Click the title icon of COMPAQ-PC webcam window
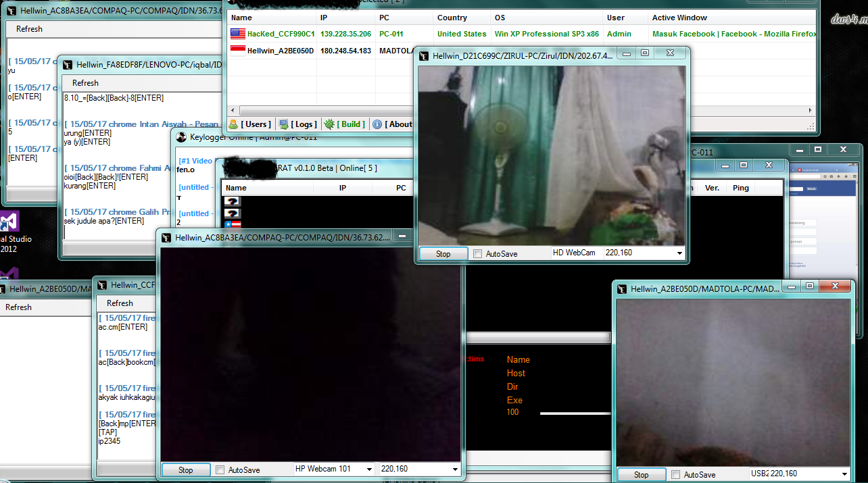The height and width of the screenshot is (483, 868). click(166, 238)
